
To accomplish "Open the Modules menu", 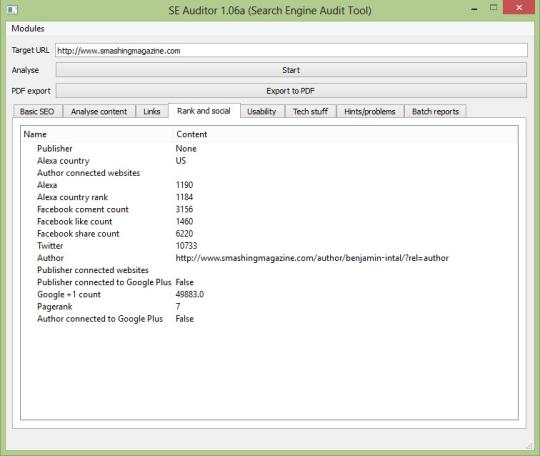I will [28, 29].
